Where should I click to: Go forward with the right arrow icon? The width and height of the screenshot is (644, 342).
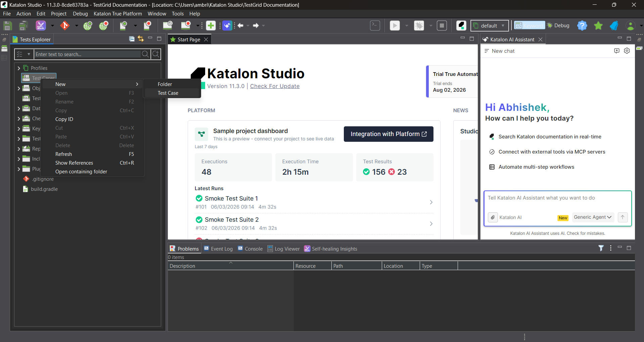click(256, 26)
